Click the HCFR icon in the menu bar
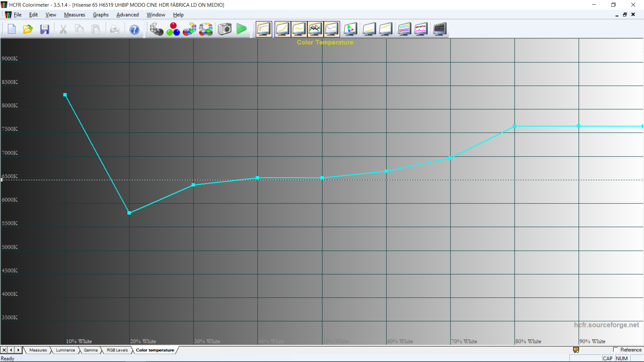Screen dimensions: 644x362 tap(8, 15)
